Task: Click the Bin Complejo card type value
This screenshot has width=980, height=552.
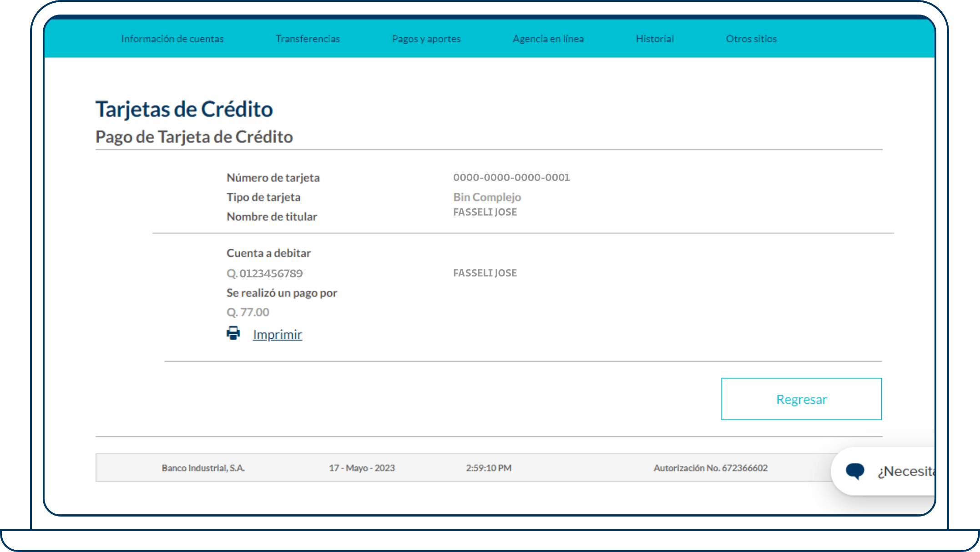Action: (x=487, y=197)
